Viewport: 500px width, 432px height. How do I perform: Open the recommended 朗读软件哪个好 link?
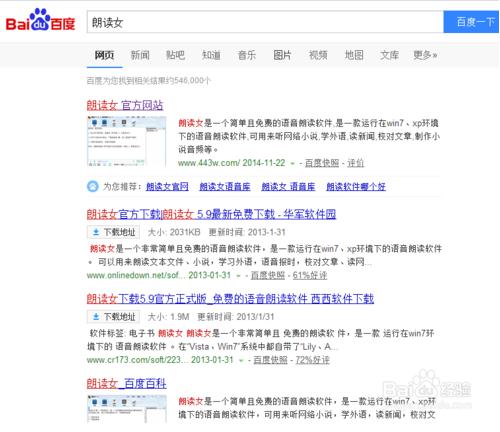click(356, 187)
